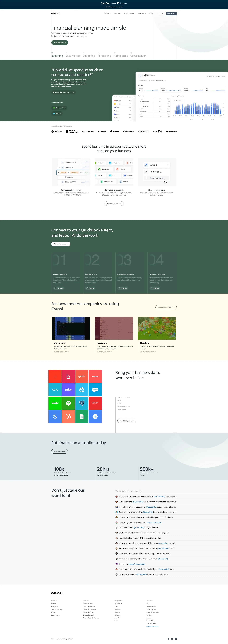
Task: Select the QuickBooks green tile
Action: click(68, 403)
